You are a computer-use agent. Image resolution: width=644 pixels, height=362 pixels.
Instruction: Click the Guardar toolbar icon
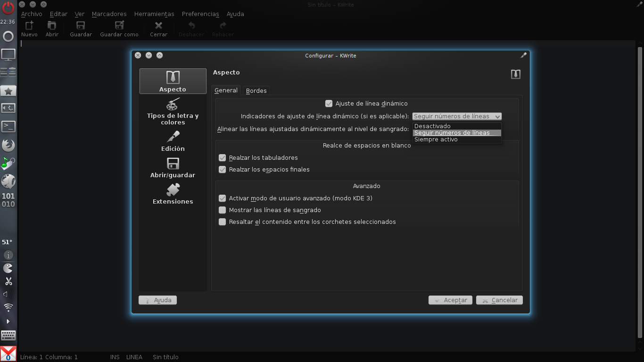pyautogui.click(x=81, y=26)
